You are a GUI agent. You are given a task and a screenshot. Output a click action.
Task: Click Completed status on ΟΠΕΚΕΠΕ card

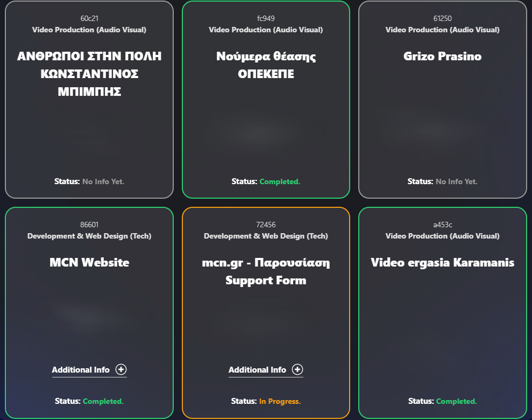click(x=280, y=181)
